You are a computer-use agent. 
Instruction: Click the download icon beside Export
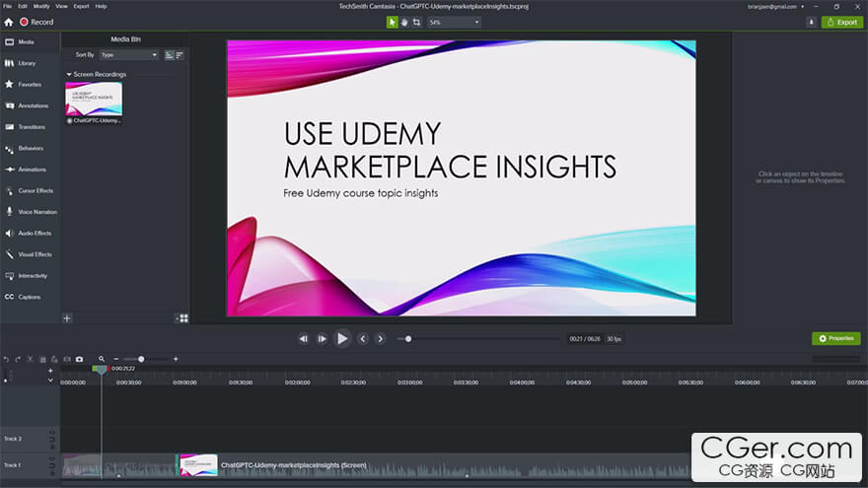click(811, 22)
